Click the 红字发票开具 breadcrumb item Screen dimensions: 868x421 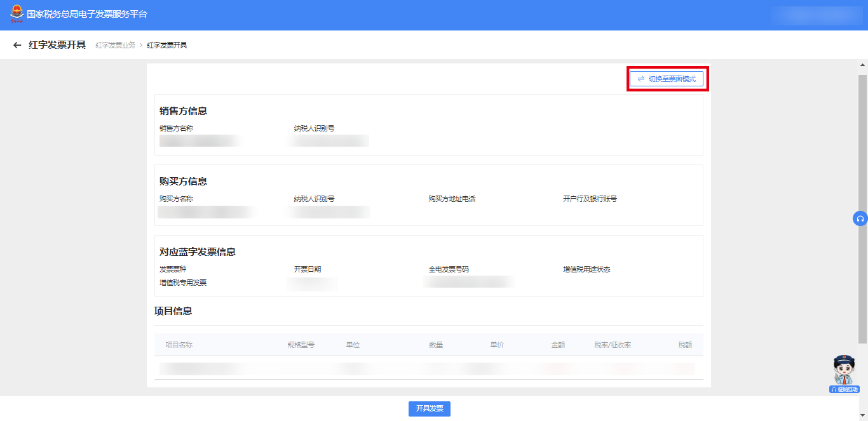166,45
